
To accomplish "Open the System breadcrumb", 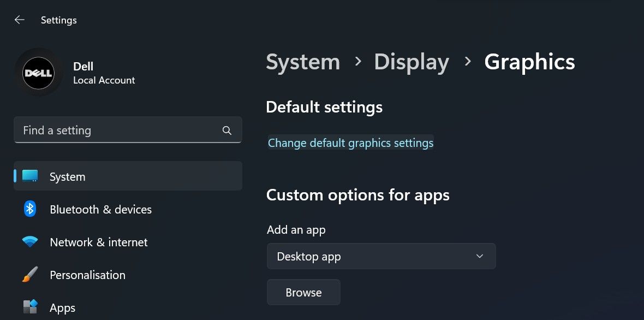I will 302,62.
